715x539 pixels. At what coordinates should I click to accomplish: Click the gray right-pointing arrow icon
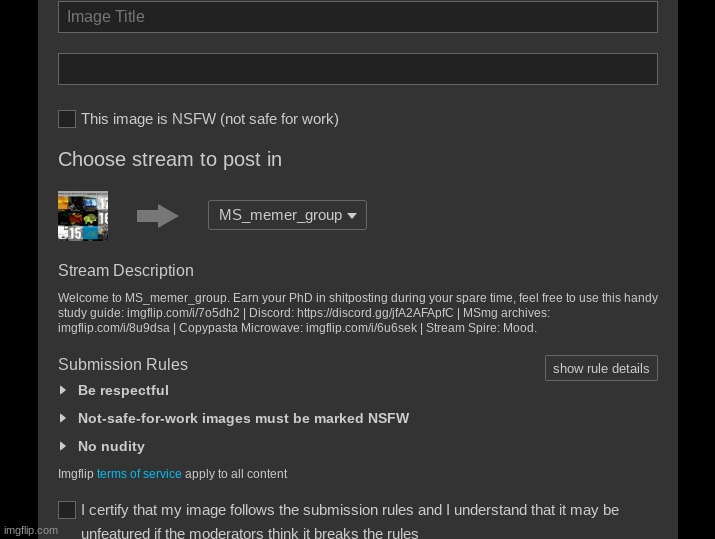[x=157, y=216]
